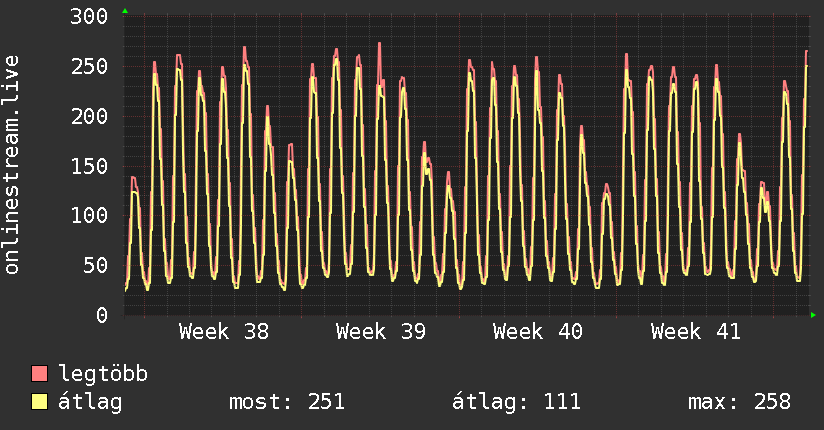
Task: Click the Week 38 axis label
Action: coord(224,332)
